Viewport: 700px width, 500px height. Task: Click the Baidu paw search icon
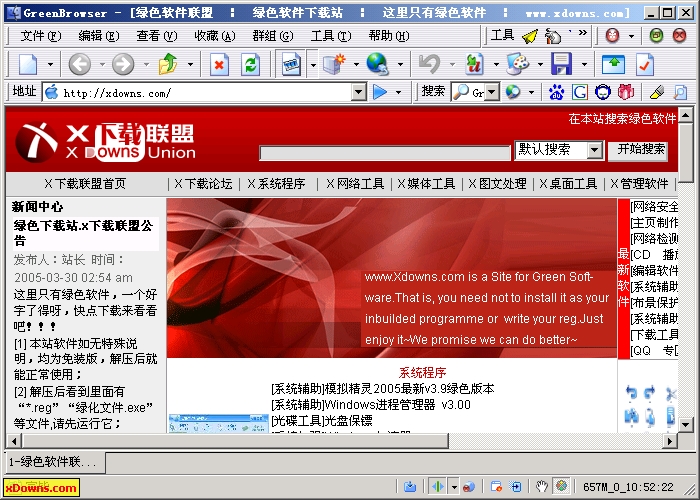click(556, 92)
